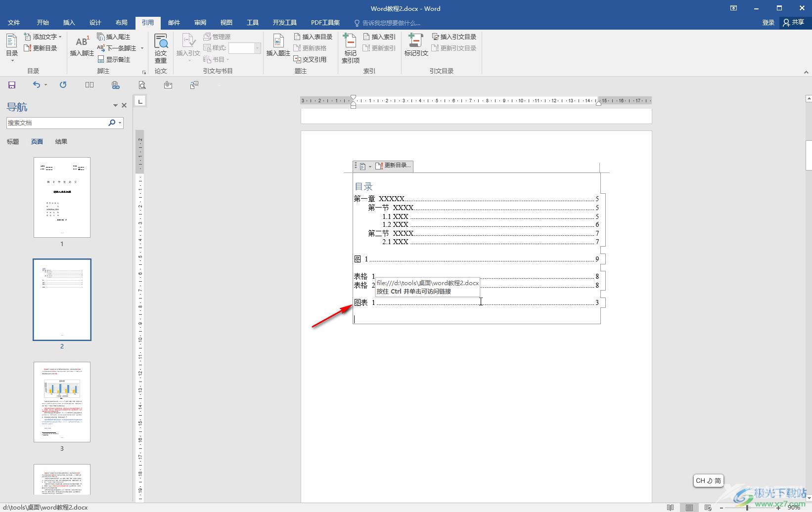Switch to print layout view icon
812x512 pixels.
pyautogui.click(x=689, y=508)
